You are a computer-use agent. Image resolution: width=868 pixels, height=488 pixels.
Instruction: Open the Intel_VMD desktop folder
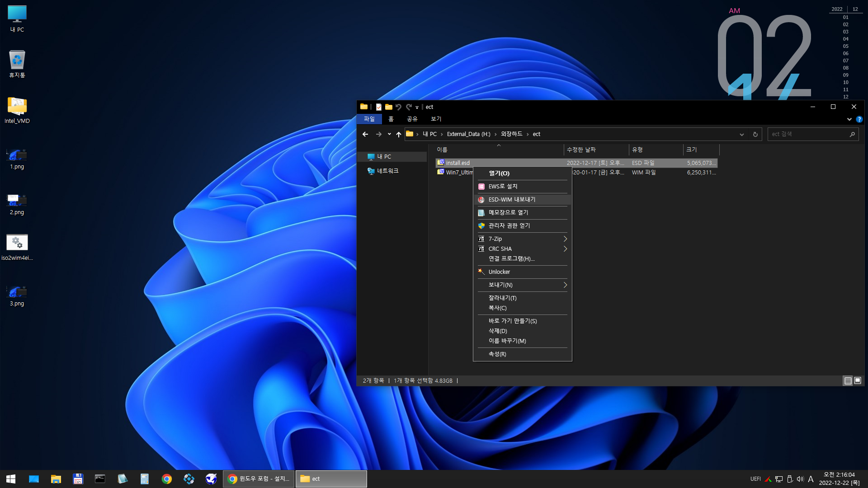(x=17, y=110)
